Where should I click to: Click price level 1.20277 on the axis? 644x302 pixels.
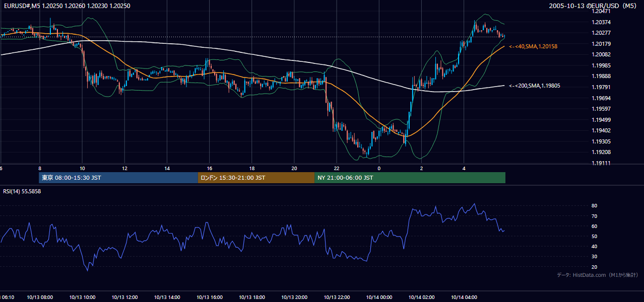[601, 33]
